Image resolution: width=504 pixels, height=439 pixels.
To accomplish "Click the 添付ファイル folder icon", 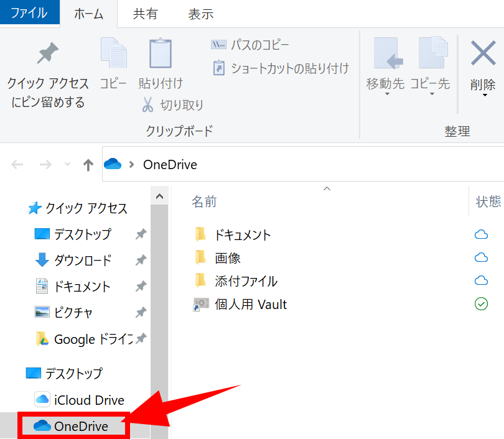I will [x=200, y=280].
